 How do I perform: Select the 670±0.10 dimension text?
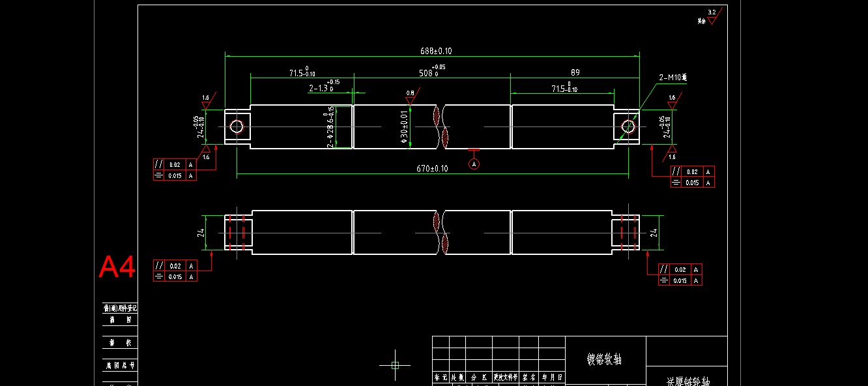coord(432,169)
